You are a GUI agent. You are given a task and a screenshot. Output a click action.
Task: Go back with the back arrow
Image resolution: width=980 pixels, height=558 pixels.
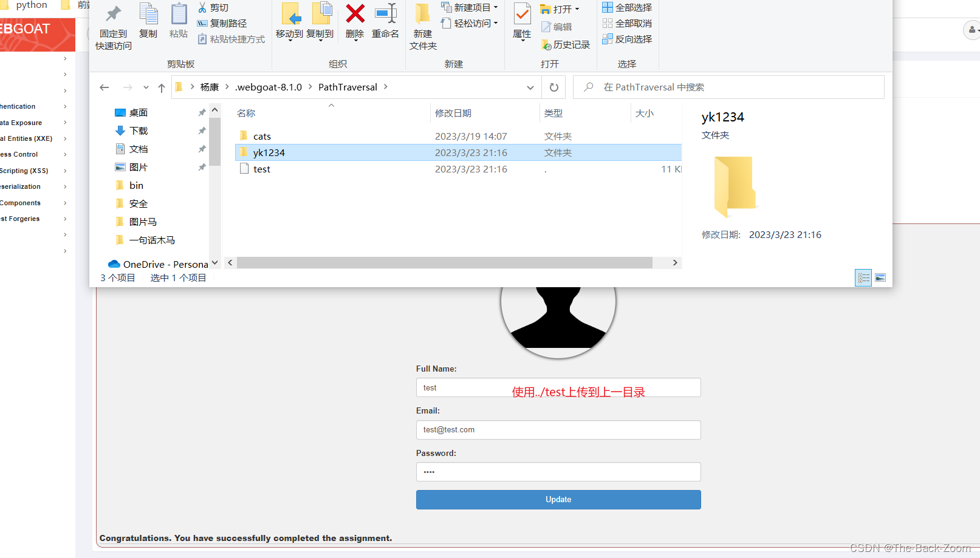(105, 87)
